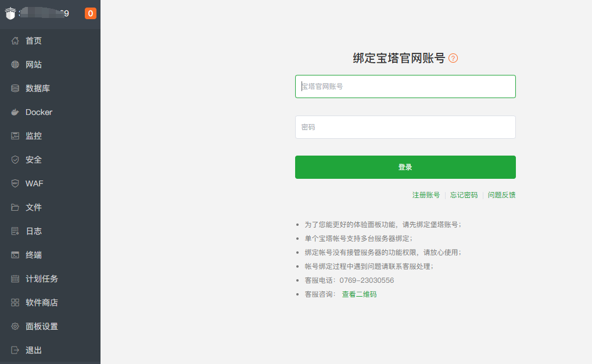Click the panel logo in sidebar header
Image resolution: width=592 pixels, height=364 pixels.
(x=10, y=13)
